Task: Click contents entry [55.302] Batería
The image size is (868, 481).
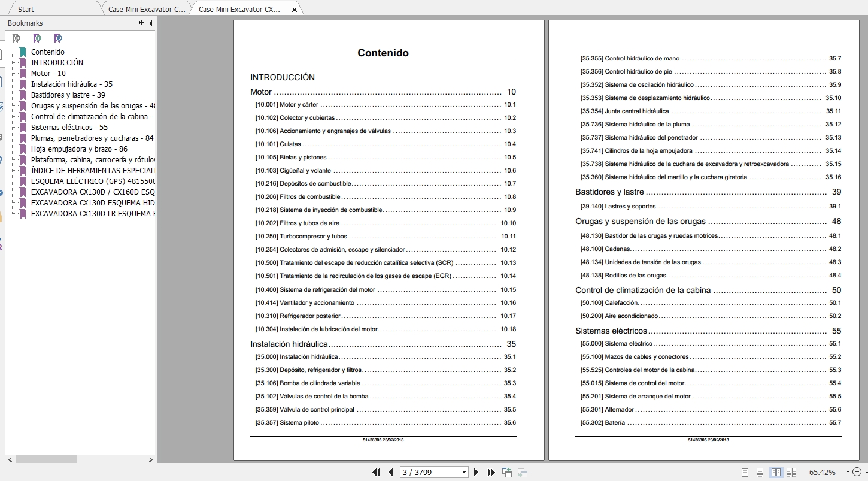Action: (711, 423)
